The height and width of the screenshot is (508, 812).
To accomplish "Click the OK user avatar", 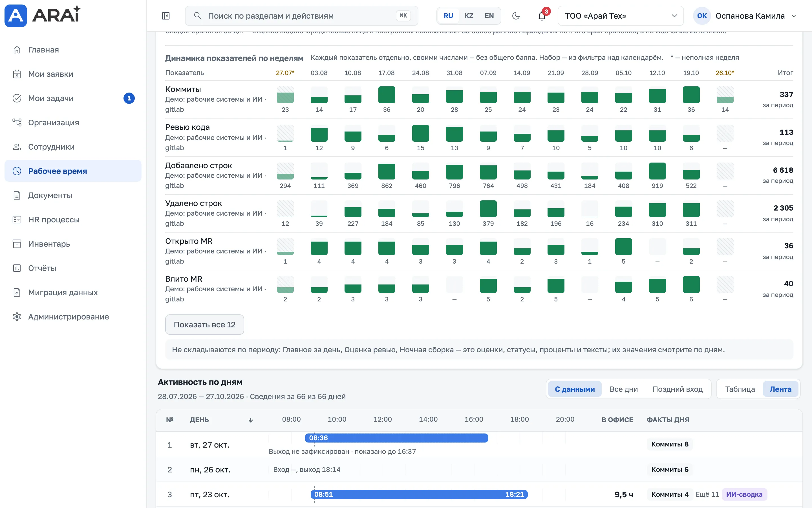I will pos(701,16).
